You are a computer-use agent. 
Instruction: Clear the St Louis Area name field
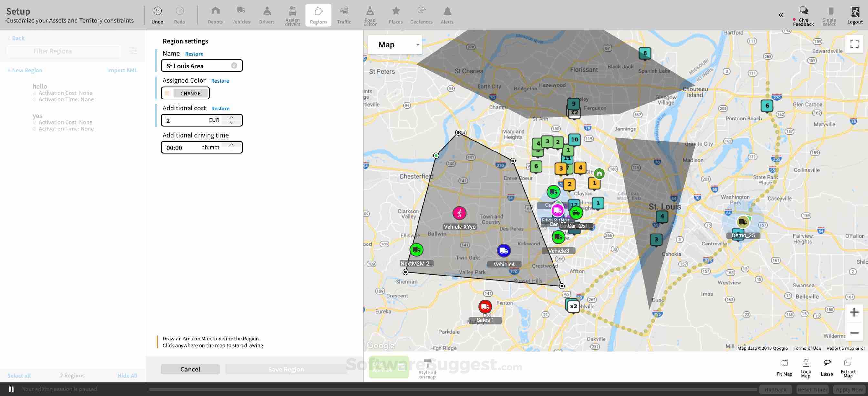tap(234, 65)
